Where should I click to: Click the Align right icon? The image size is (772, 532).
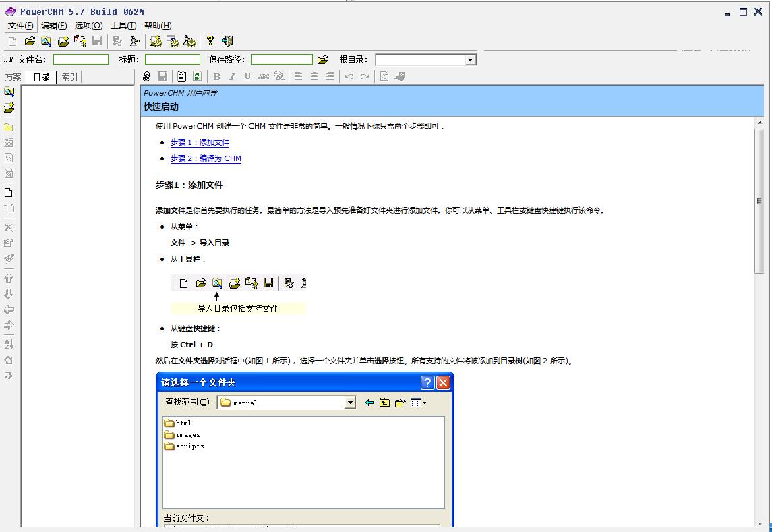click(330, 76)
